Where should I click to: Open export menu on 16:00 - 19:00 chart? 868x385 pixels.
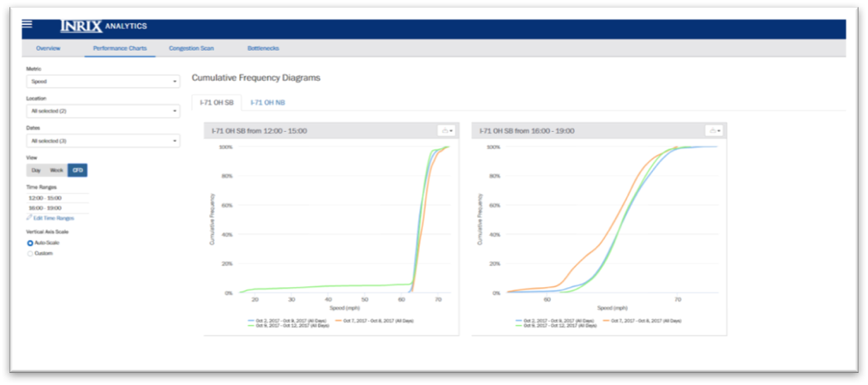[714, 130]
